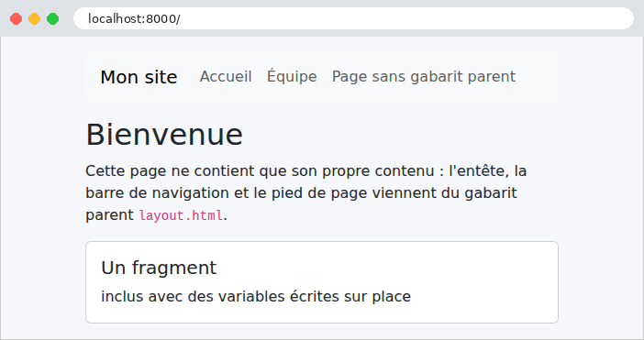Open Page sans gabarit parent link

(x=424, y=77)
